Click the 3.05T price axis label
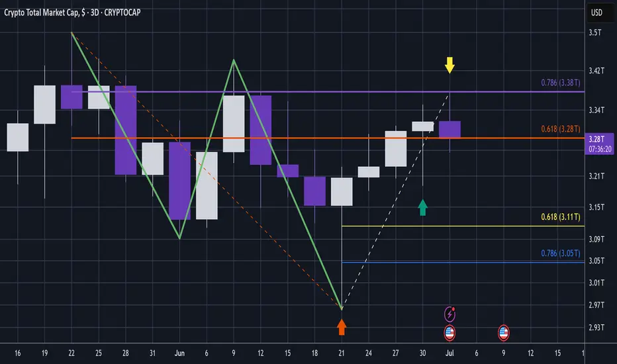617x364 pixels. click(x=596, y=261)
